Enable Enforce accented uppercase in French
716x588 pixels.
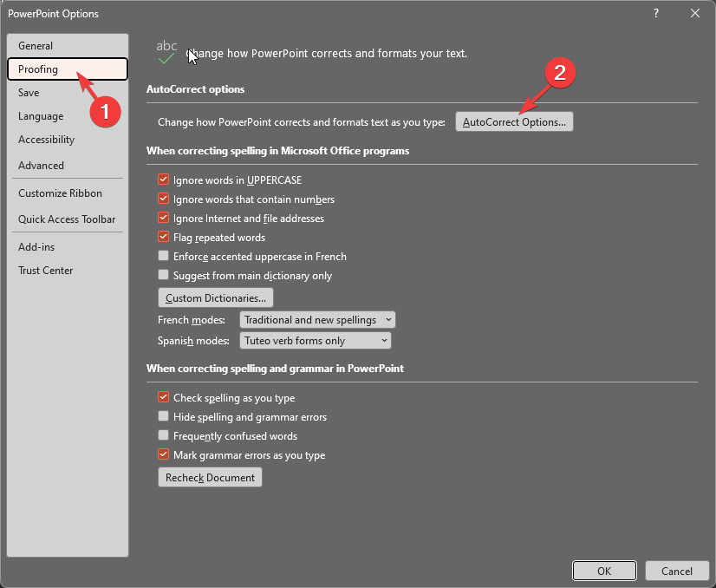163,256
